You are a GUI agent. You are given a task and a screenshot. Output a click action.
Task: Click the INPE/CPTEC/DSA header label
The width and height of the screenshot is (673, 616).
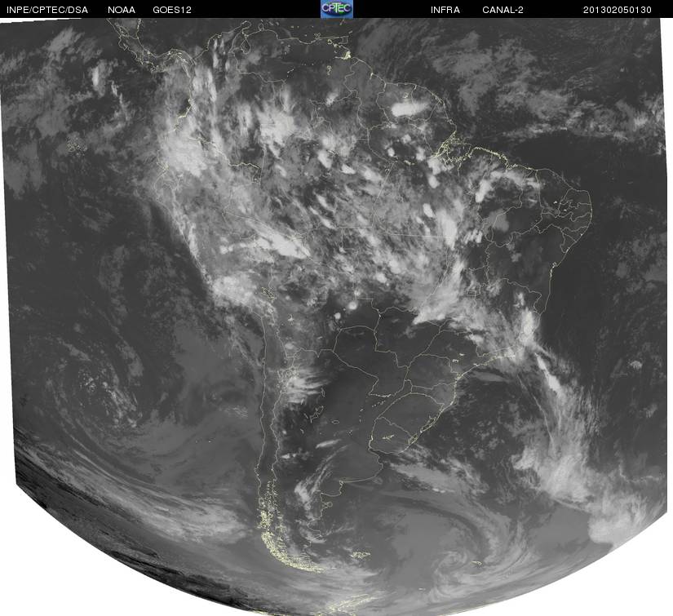click(47, 10)
